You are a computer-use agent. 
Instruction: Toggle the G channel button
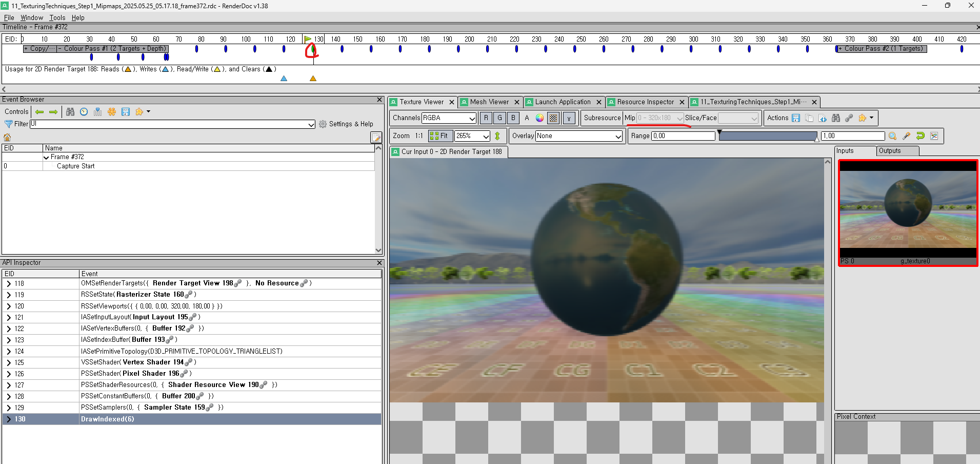click(x=500, y=118)
